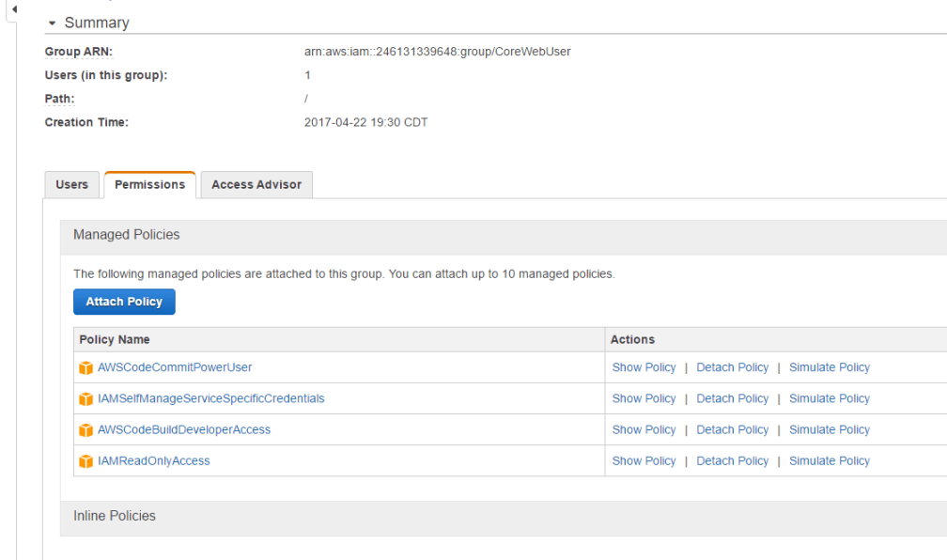Switch to the Users tab

tap(71, 184)
